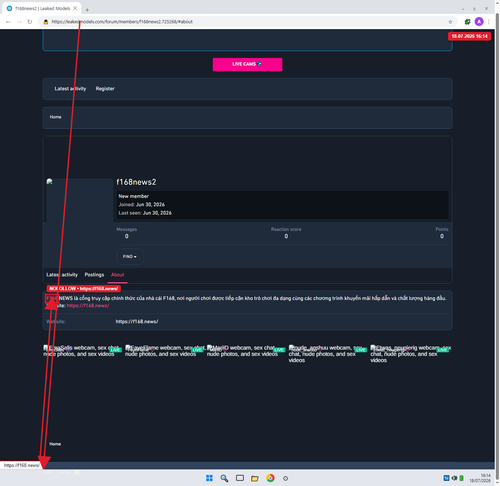Click the pink f168.news link in bio
Image resolution: width=500 pixels, height=486 pixels.
88,305
